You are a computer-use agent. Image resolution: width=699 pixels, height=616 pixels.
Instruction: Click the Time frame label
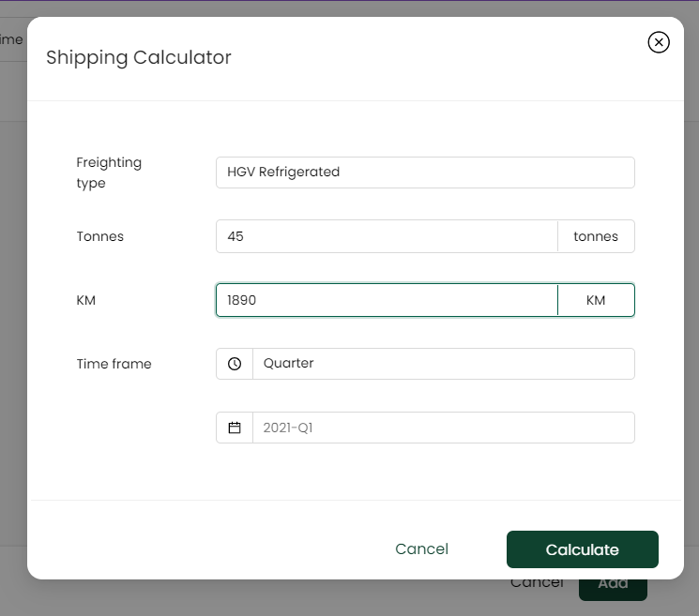(114, 364)
